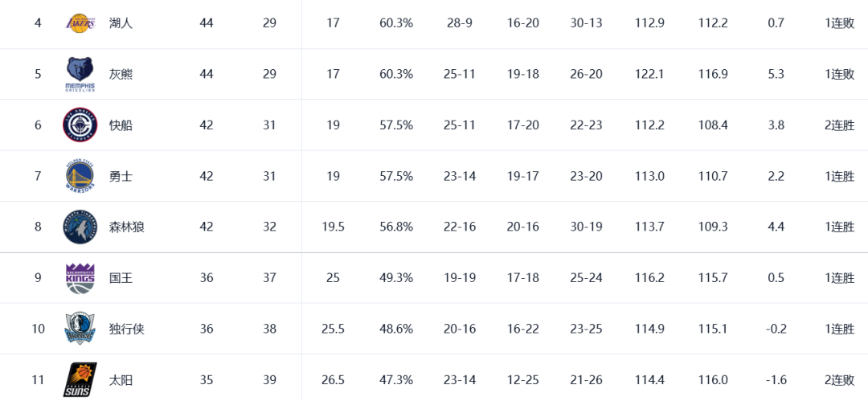Click the Lakers team logo
The height and width of the screenshot is (401, 868).
[x=80, y=23]
